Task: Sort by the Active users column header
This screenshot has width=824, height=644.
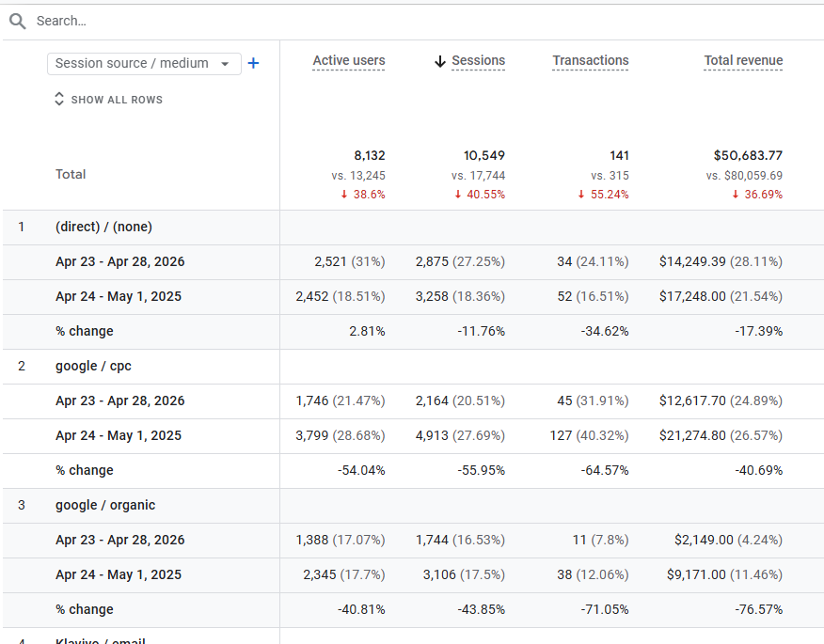Action: (x=348, y=61)
